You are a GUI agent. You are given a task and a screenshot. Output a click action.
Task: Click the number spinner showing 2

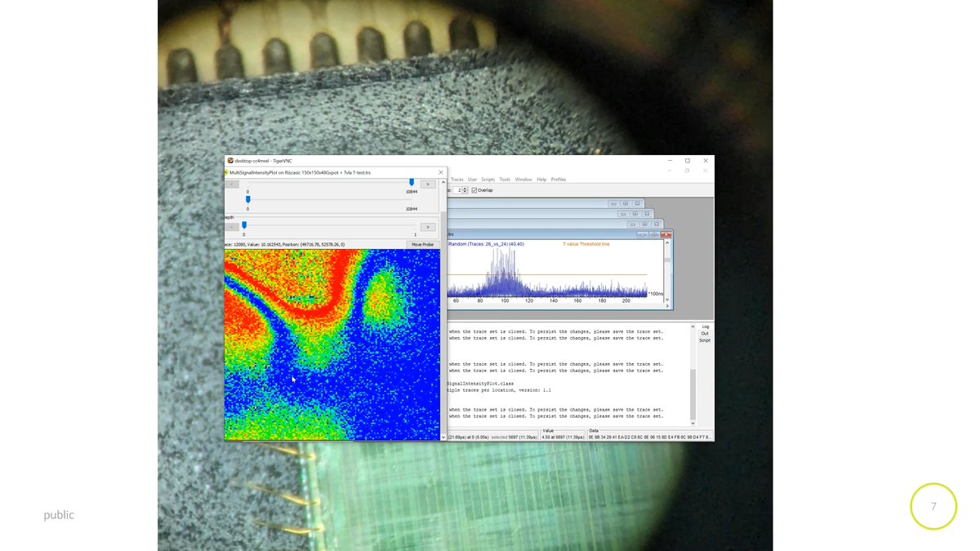click(x=461, y=190)
